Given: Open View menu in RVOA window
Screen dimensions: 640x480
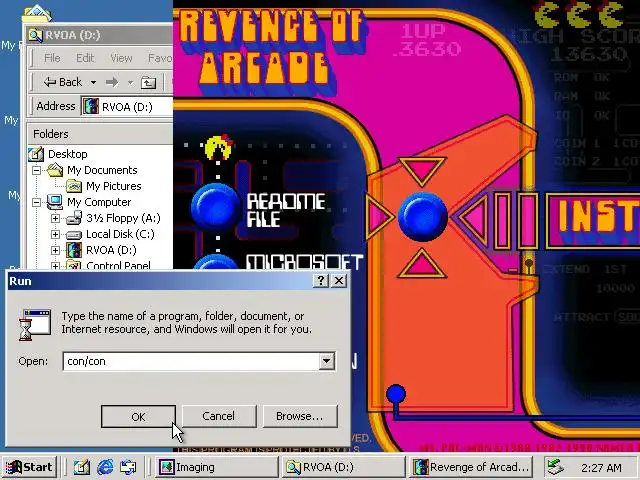Looking at the screenshot, I should coord(121,58).
